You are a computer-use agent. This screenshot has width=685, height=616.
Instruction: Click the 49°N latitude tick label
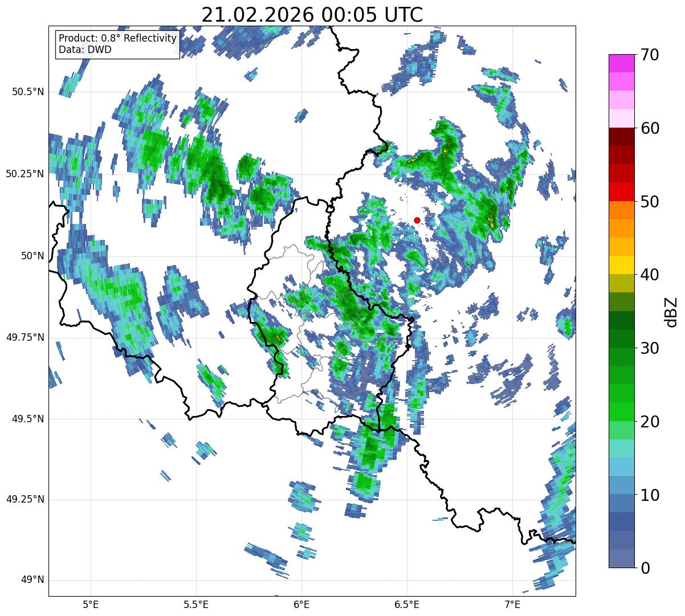[x=32, y=580]
